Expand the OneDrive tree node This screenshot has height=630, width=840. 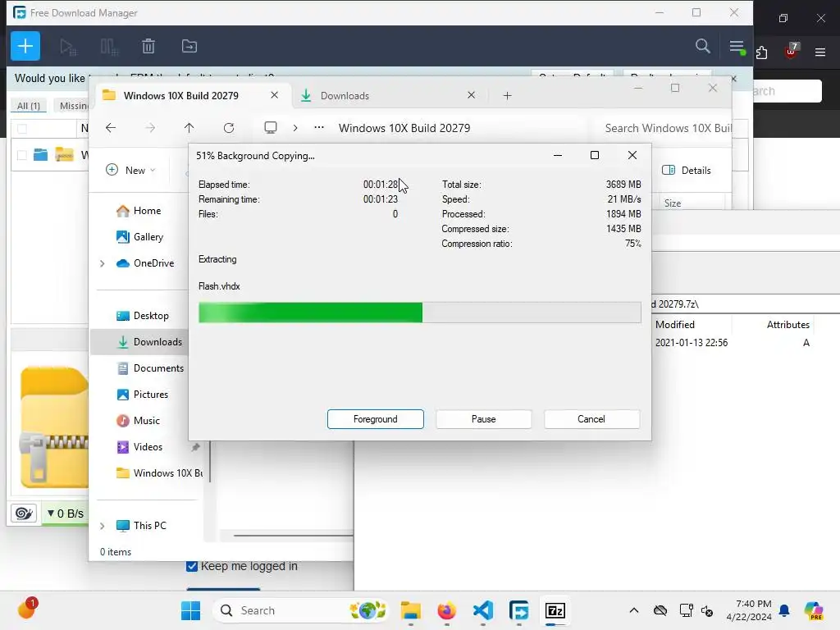pos(102,263)
